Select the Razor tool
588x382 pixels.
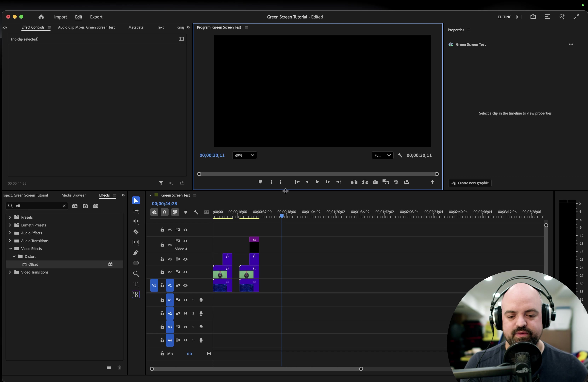click(x=136, y=232)
